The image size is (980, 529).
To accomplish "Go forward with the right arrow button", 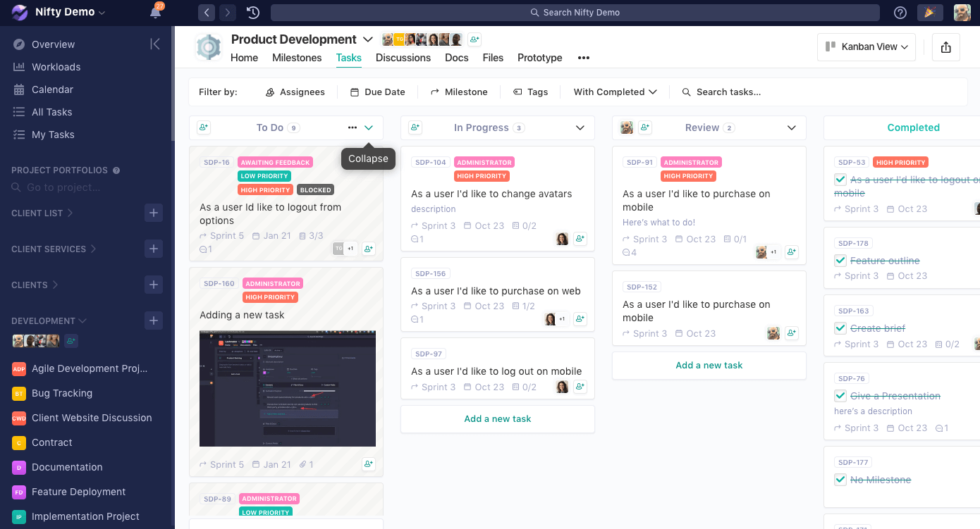I will click(227, 12).
